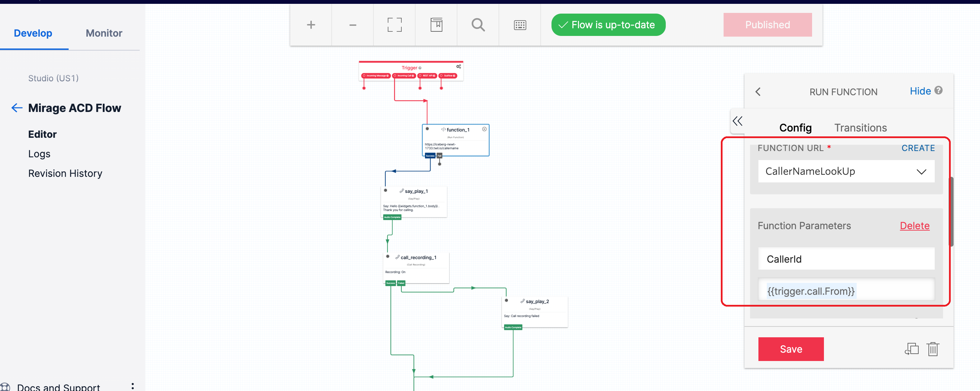
Task: Click the Mirage ACD Flow title
Action: pos(75,108)
